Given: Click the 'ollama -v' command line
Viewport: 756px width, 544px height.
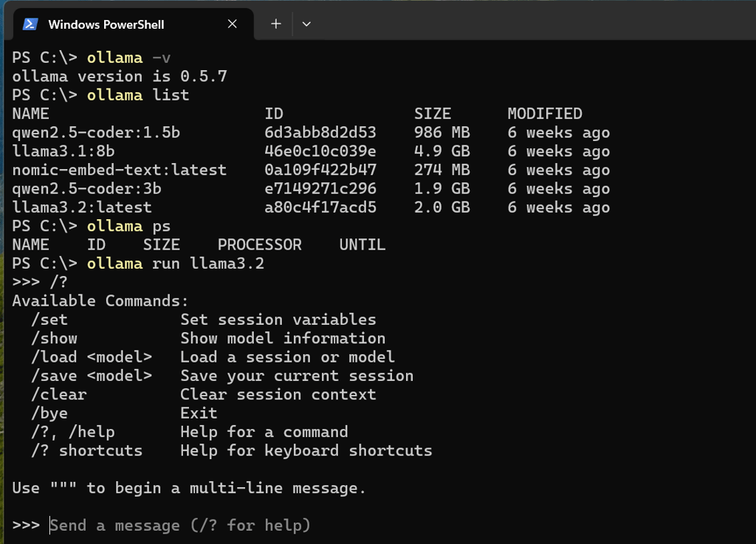Looking at the screenshot, I should 128,58.
